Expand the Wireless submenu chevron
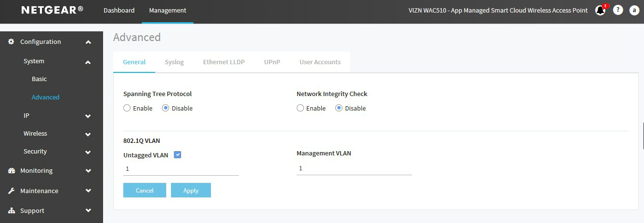The height and width of the screenshot is (223, 644). (x=88, y=134)
